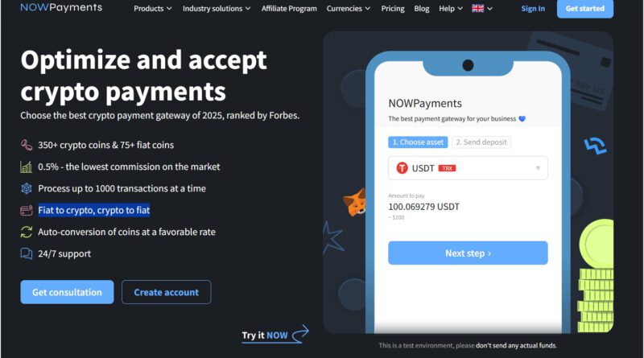Open the UK flag language selector

(482, 8)
